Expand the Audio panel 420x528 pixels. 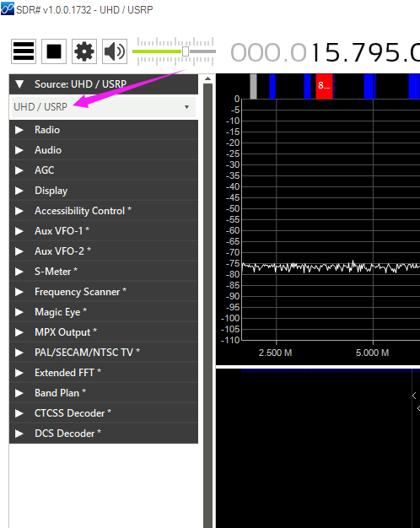(x=104, y=150)
